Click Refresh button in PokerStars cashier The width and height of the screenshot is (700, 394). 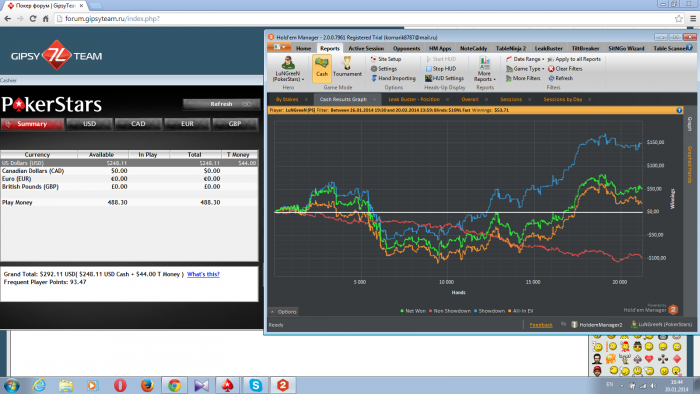(221, 104)
